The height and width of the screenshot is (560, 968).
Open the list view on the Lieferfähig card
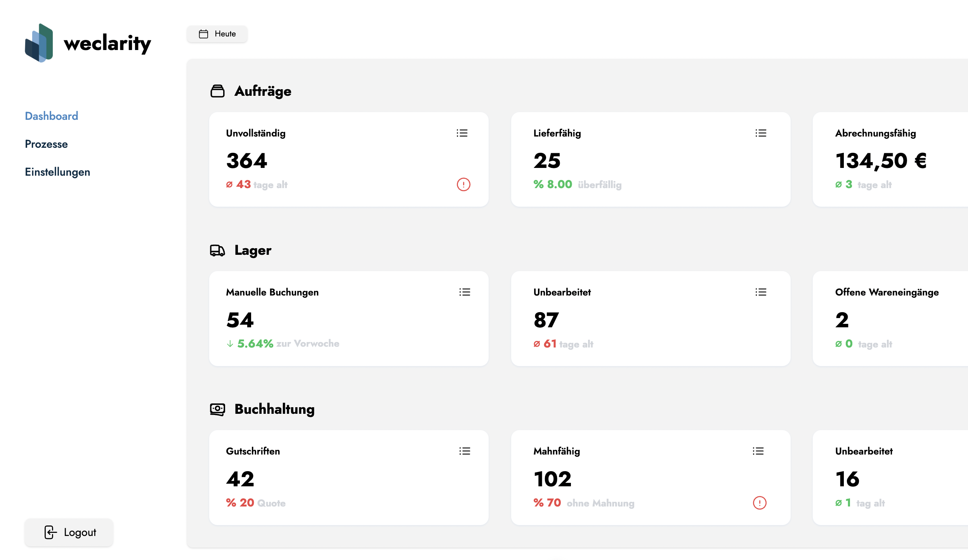coord(761,133)
